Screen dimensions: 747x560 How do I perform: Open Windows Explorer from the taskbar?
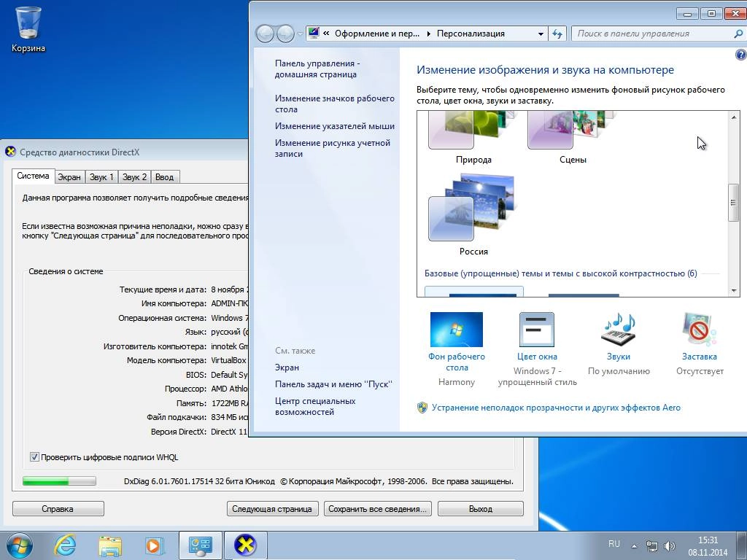coord(110,545)
